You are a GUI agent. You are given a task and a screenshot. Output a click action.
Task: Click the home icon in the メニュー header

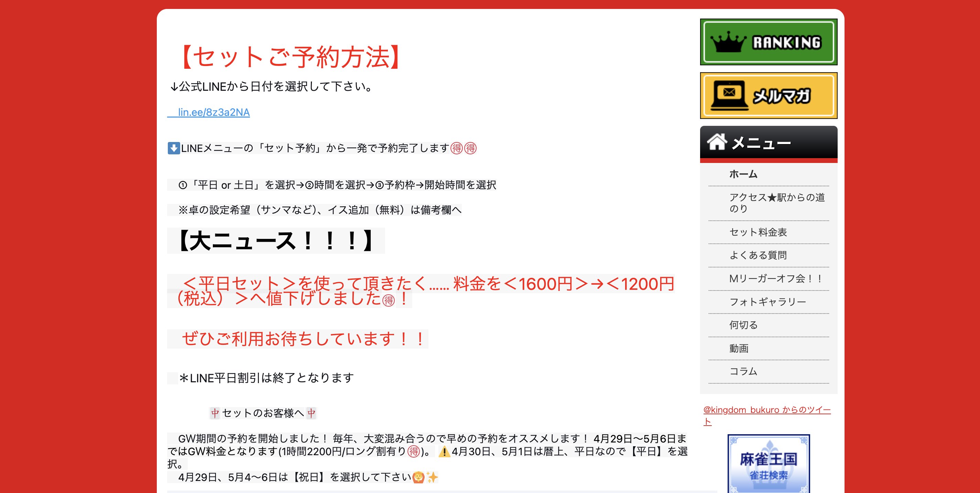coord(718,143)
